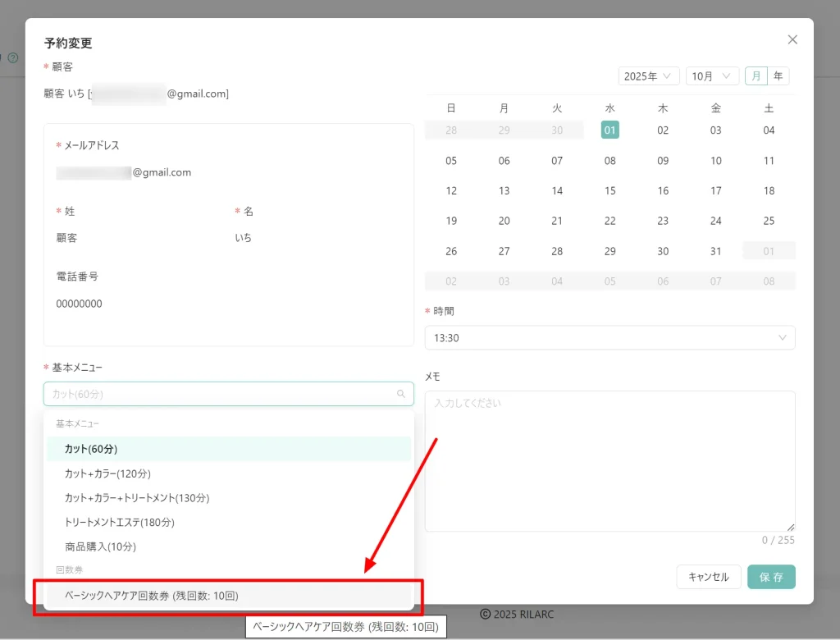Image resolution: width=840 pixels, height=640 pixels.
Task: Click the search icon in 基本メニュー field
Action: point(401,394)
